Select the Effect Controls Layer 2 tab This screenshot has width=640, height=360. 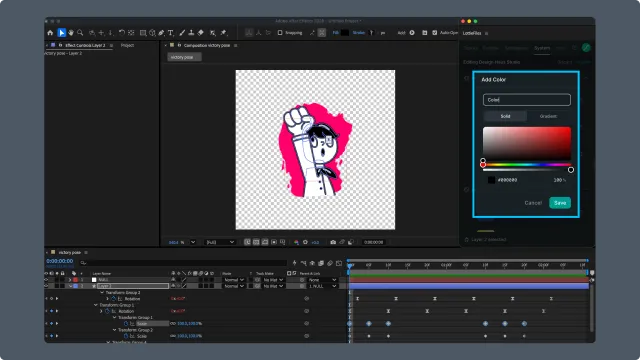point(85,45)
